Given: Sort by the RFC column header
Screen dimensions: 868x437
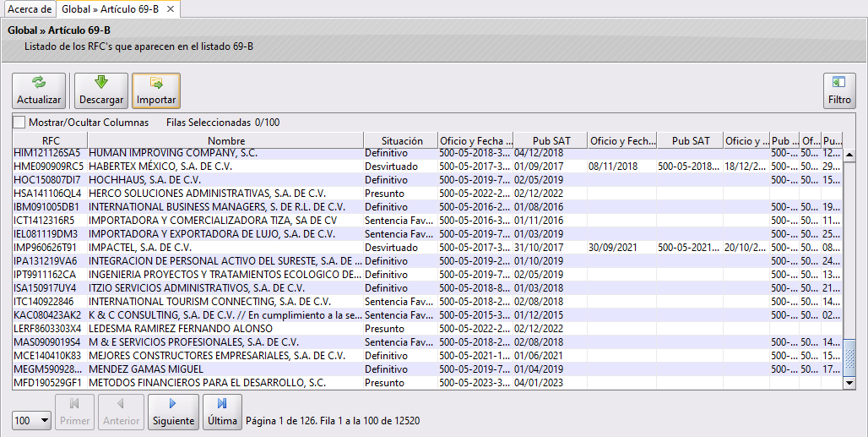Looking at the screenshot, I should coord(51,140).
